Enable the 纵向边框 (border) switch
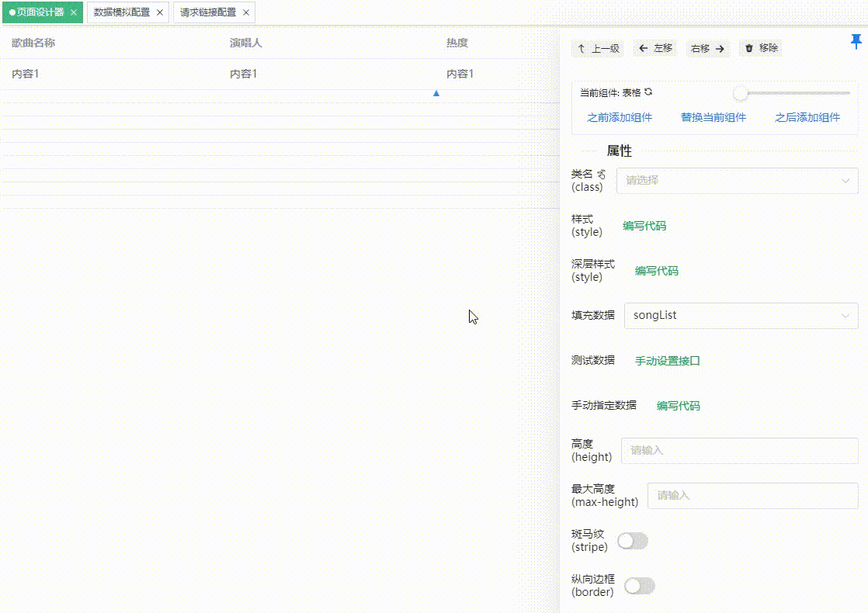Viewport: 868px width, 613px height. click(639, 586)
